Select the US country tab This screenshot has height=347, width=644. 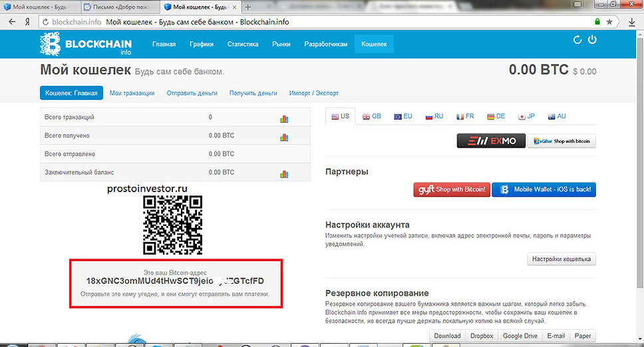click(341, 116)
